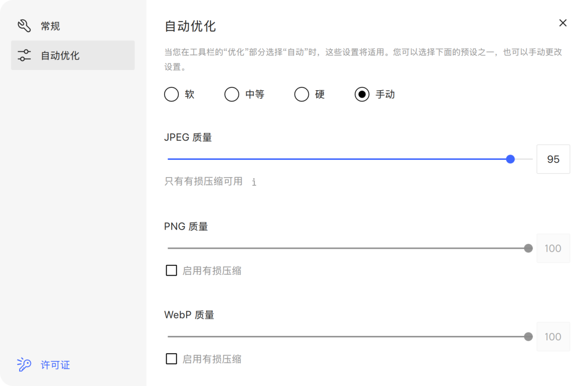Viewport: 588px width, 386px height.
Task: Click the PNG quality value field showing 100
Action: (553, 248)
